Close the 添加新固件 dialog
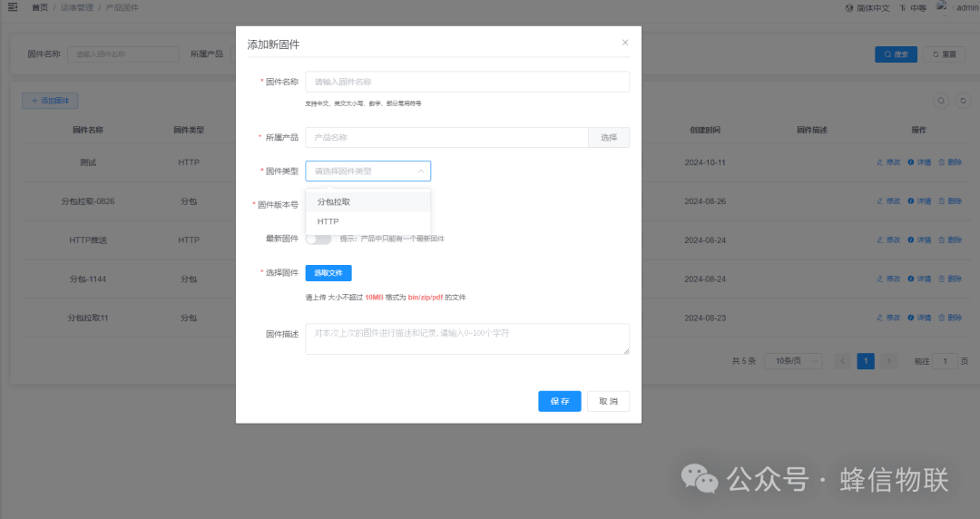The height and width of the screenshot is (519, 980). pos(625,43)
